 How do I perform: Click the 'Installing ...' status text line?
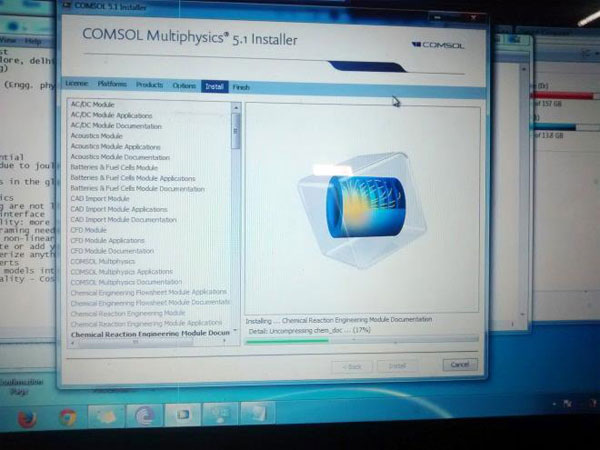click(339, 320)
